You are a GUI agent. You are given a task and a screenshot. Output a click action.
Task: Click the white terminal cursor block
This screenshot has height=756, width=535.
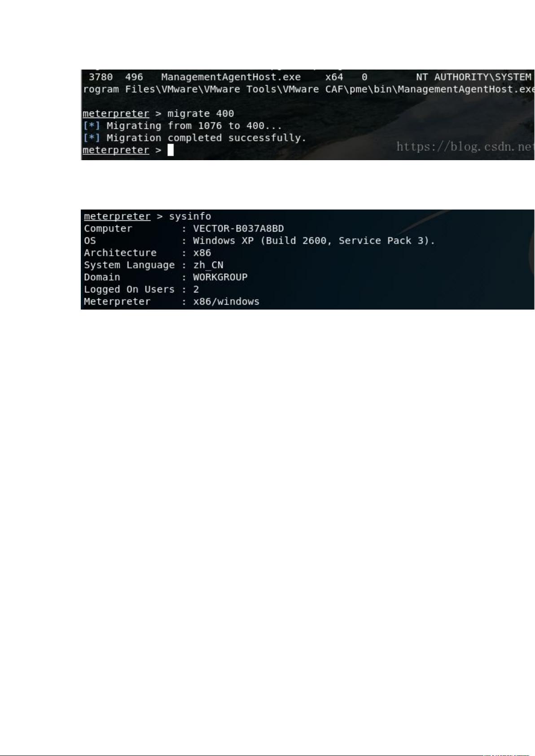tap(171, 150)
